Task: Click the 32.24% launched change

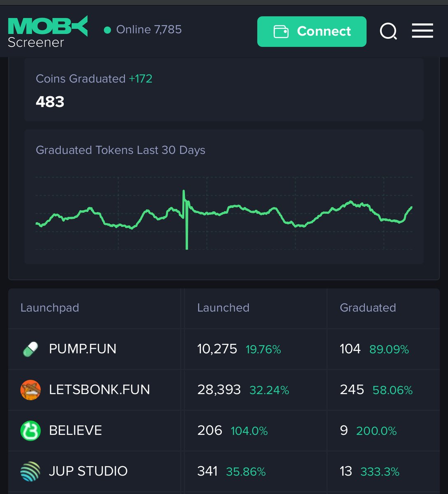Action: tap(269, 391)
